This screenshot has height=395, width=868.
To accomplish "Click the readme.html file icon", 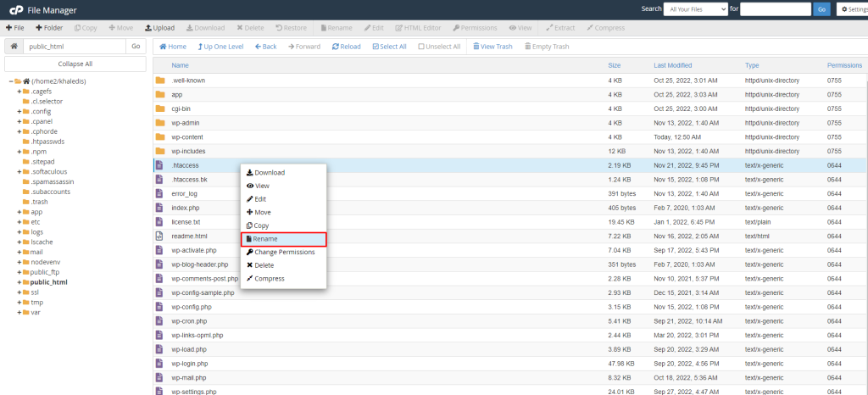I will point(159,236).
